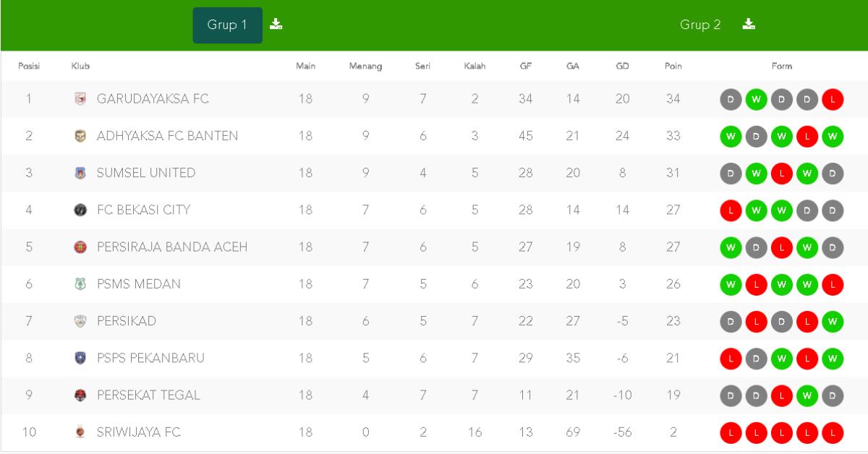Toggle Garudayaksa FC's latest loss form badge
Viewport: 868px width, 454px height.
pyautogui.click(x=833, y=98)
